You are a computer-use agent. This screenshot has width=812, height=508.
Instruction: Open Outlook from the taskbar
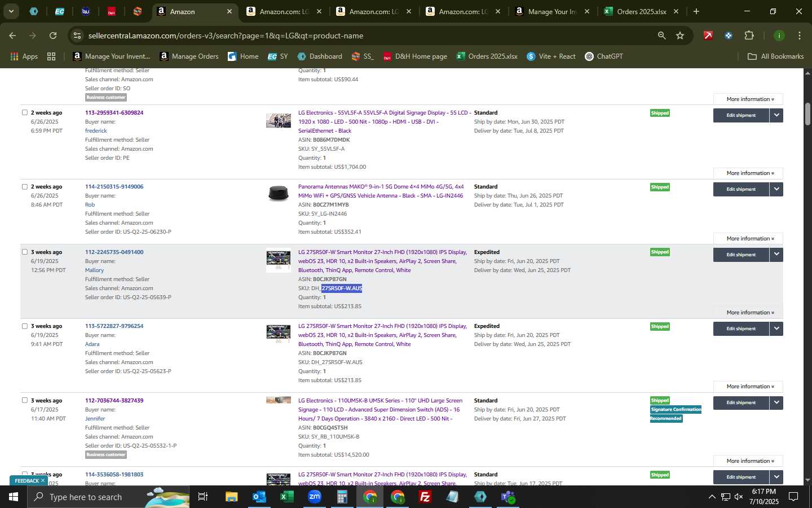[259, 497]
